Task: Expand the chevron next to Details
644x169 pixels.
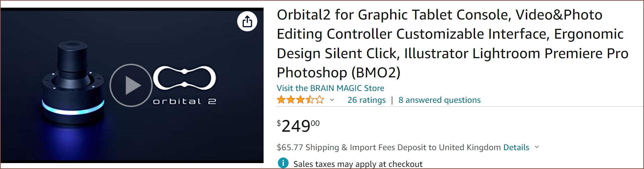Action: (x=537, y=147)
